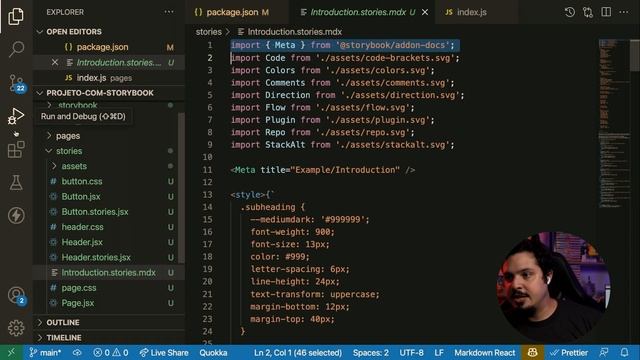Click the Explorer sidebar scrollbar
The image size is (640, 360).
point(182,188)
